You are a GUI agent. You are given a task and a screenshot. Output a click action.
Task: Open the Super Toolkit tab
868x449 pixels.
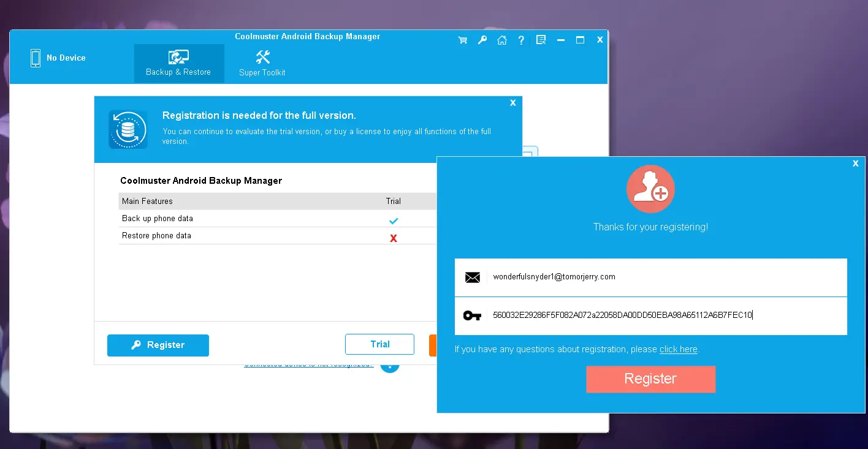[x=262, y=64]
